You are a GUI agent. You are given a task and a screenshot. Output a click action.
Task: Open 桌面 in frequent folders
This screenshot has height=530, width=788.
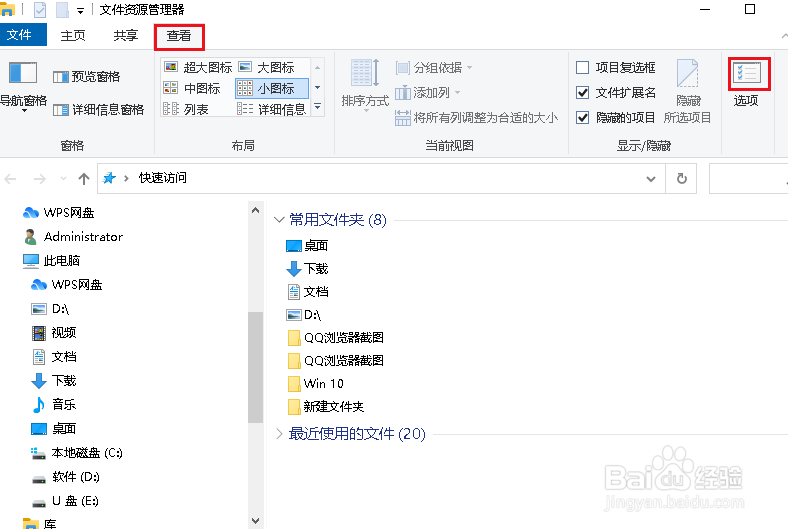(x=307, y=246)
